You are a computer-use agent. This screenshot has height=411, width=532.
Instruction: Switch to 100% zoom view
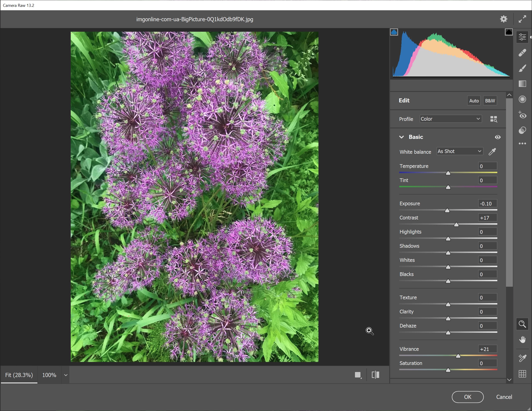(49, 375)
